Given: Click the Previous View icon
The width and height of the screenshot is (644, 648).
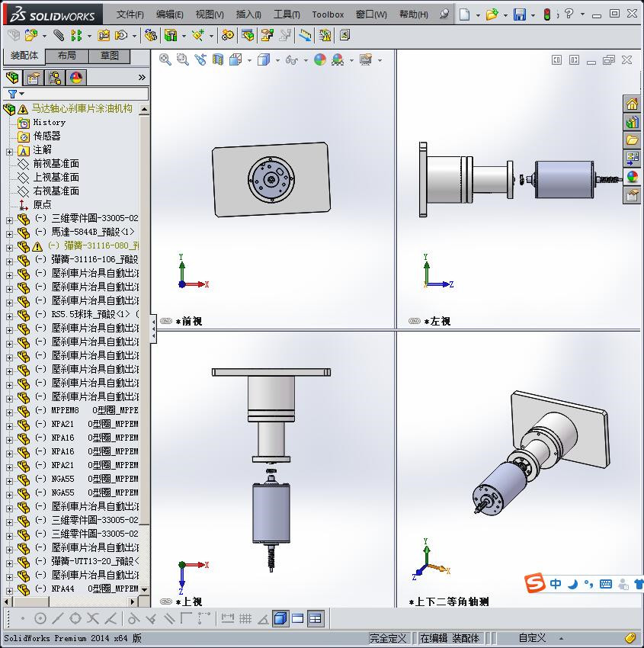Looking at the screenshot, I should [x=200, y=60].
